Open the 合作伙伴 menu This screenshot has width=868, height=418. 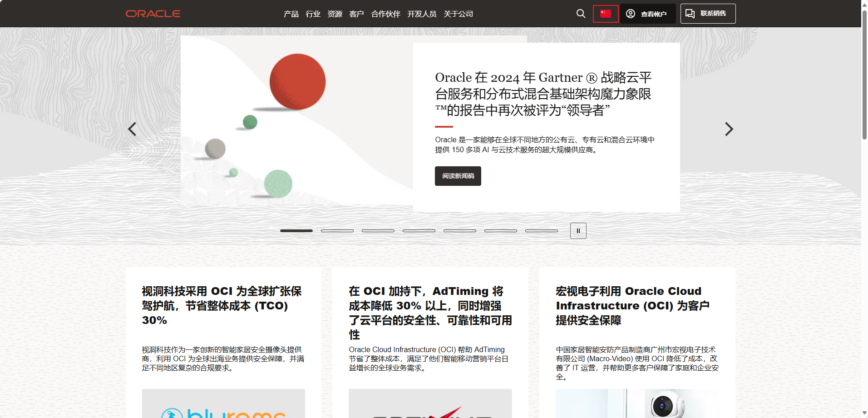(x=385, y=14)
